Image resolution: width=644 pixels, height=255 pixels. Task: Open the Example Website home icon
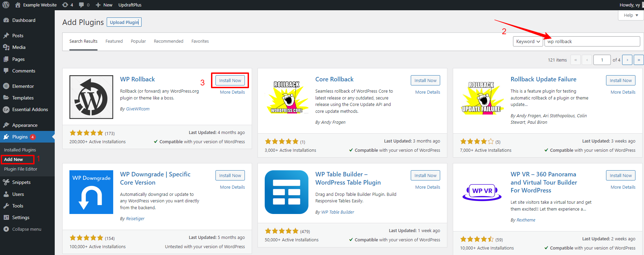point(18,5)
